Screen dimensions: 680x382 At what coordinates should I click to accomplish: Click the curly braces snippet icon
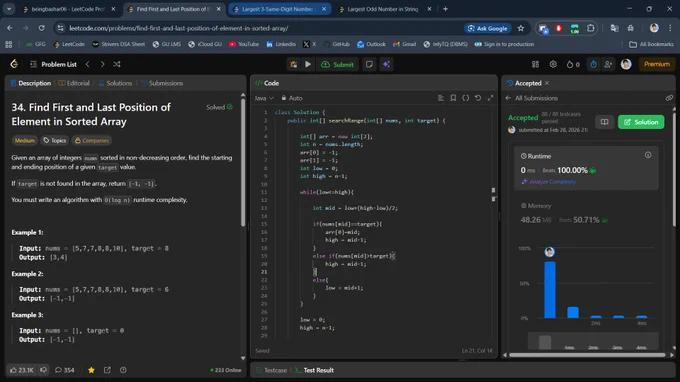[x=465, y=98]
